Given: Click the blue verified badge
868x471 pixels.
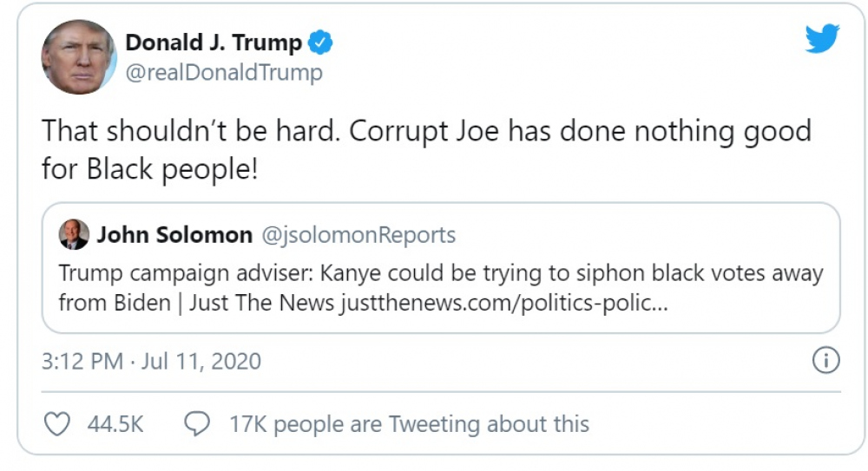Looking at the screenshot, I should click(x=322, y=43).
